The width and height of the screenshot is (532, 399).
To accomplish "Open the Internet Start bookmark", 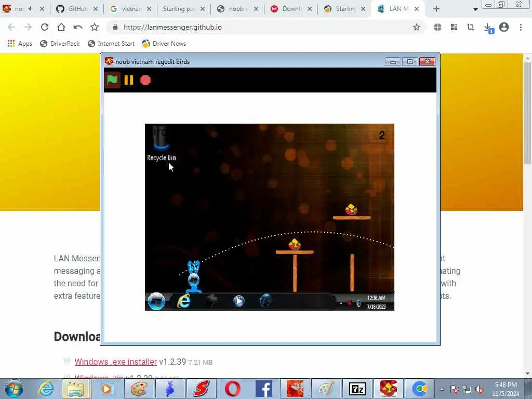I will click(111, 44).
